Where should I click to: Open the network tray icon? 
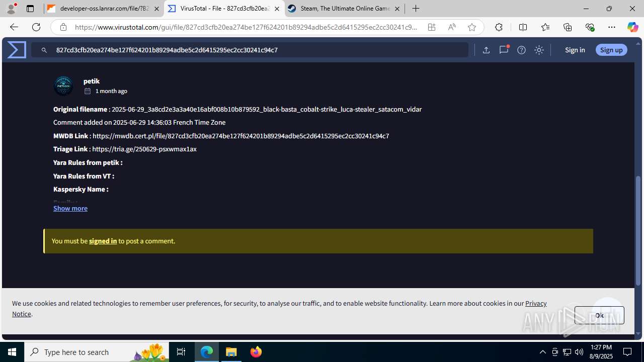click(x=567, y=352)
